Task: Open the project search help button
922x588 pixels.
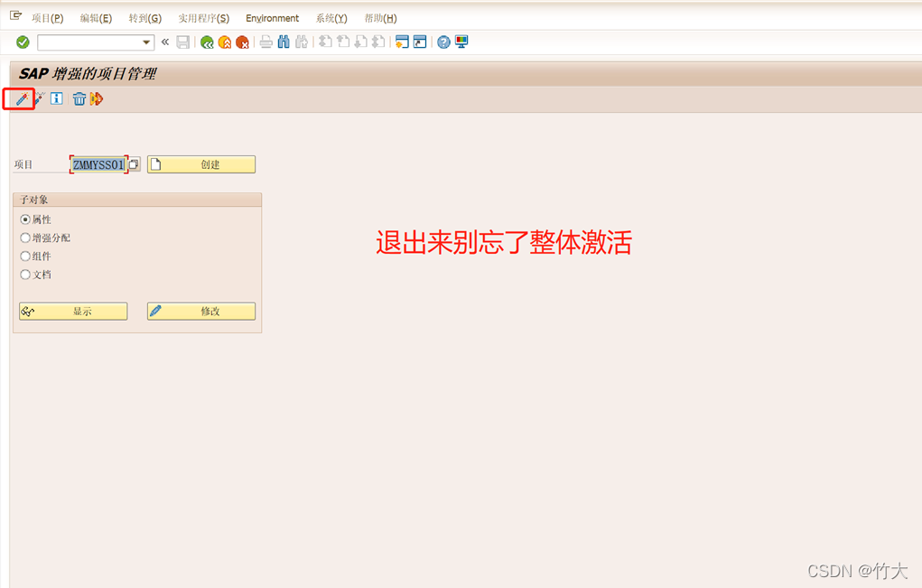Action: (x=135, y=164)
